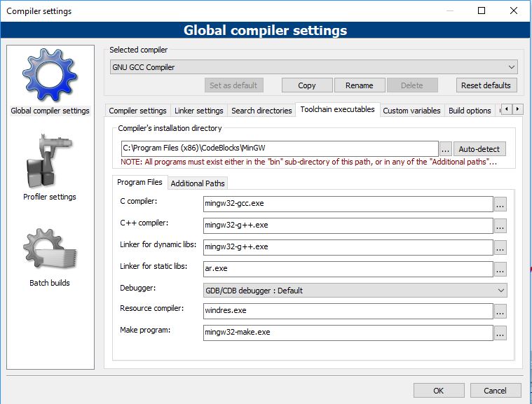Browse for the static libs linker
This screenshot has height=404, width=532.
500,269
